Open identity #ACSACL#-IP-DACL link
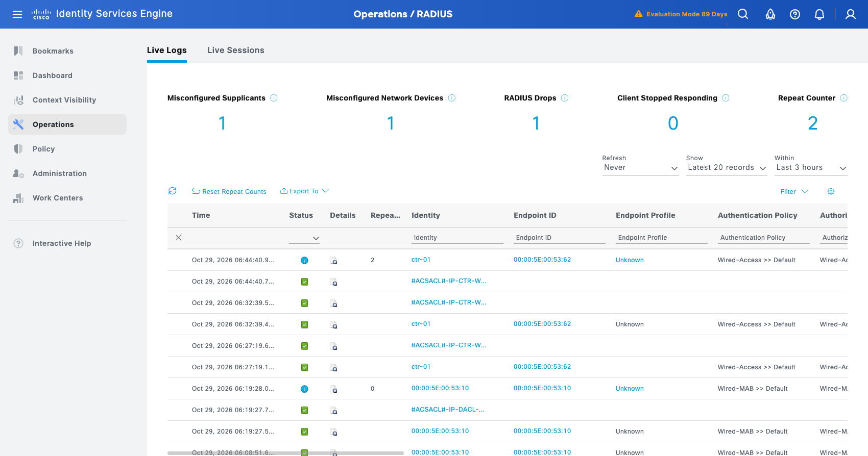868x456 pixels. click(x=448, y=410)
